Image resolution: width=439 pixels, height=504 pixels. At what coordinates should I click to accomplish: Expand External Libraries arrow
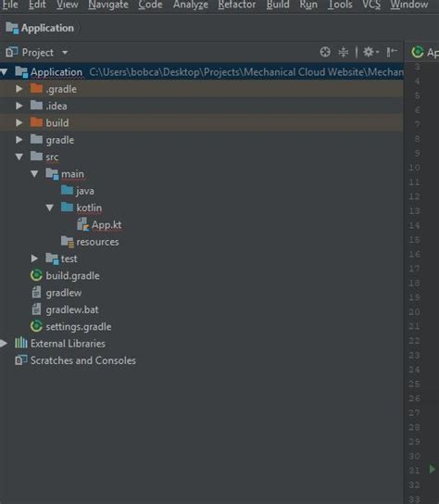click(x=3, y=344)
